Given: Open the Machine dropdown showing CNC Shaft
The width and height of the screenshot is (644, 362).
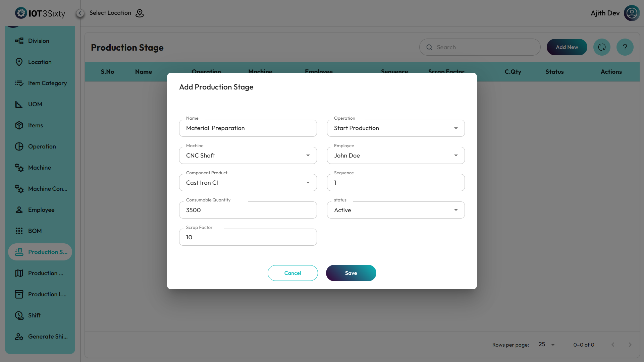Looking at the screenshot, I should [x=248, y=156].
